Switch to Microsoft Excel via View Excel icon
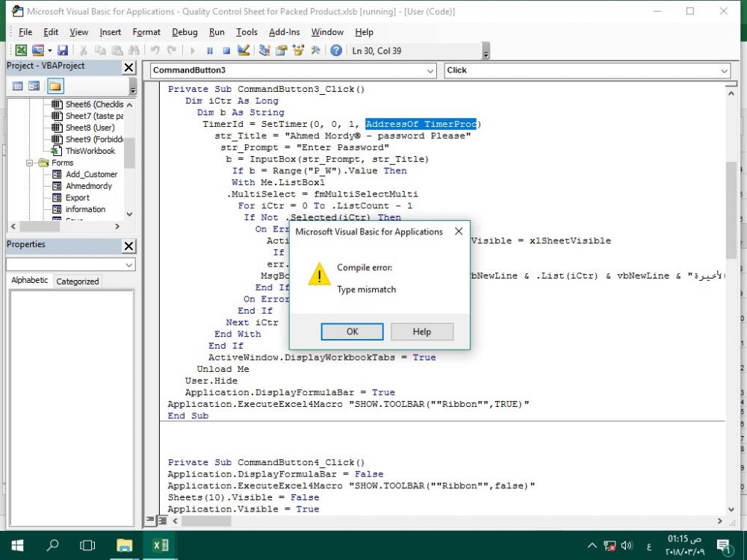The image size is (747, 560). coord(21,50)
